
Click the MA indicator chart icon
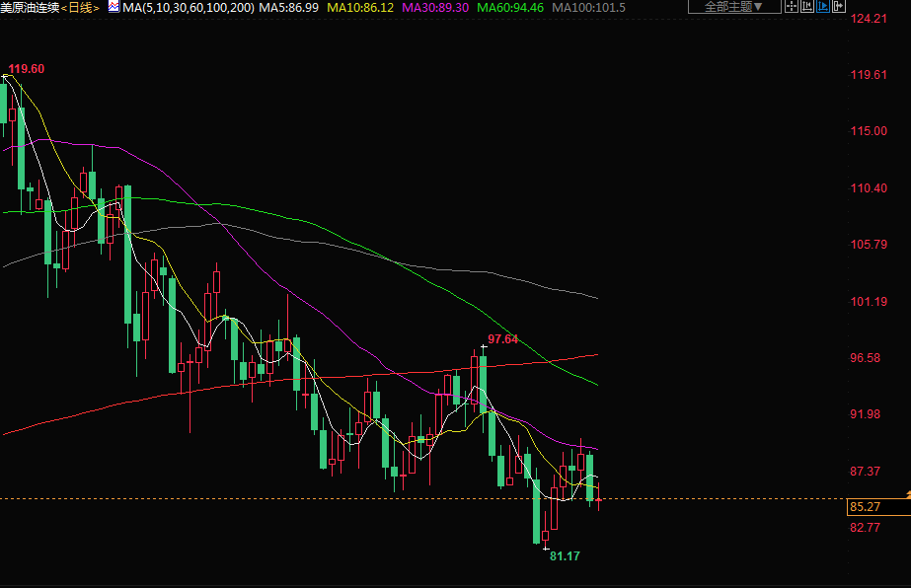pos(114,7)
